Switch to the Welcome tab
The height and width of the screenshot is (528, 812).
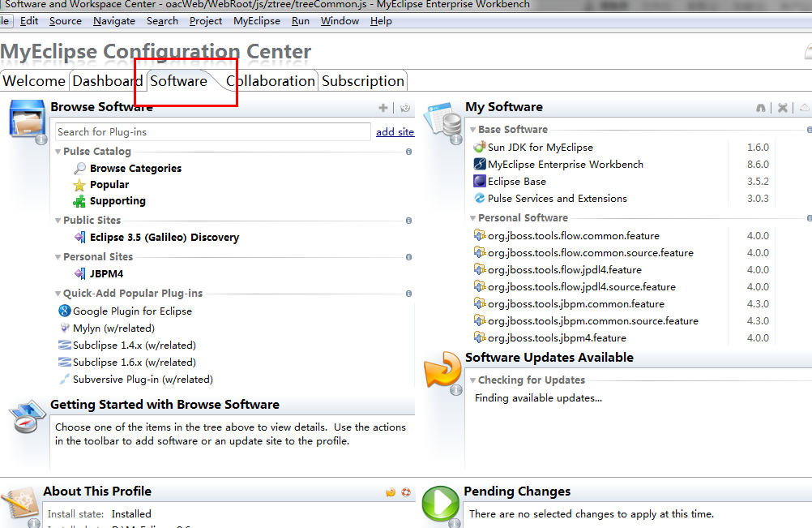[34, 81]
